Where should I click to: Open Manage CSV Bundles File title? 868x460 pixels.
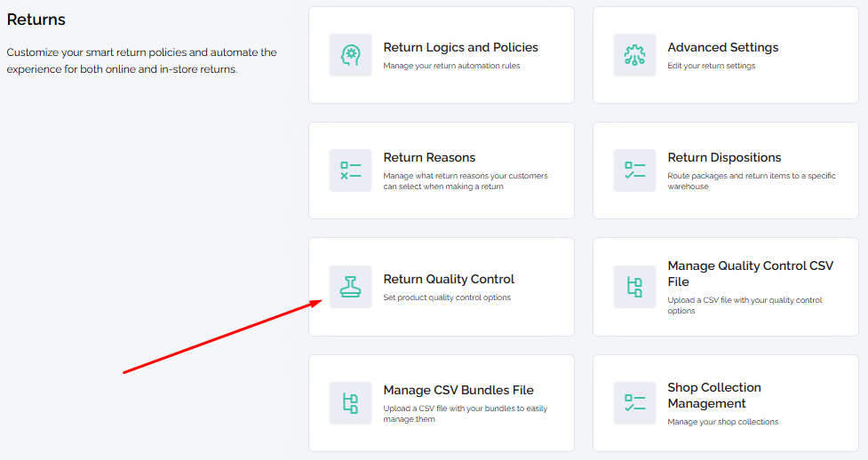pyautogui.click(x=458, y=390)
